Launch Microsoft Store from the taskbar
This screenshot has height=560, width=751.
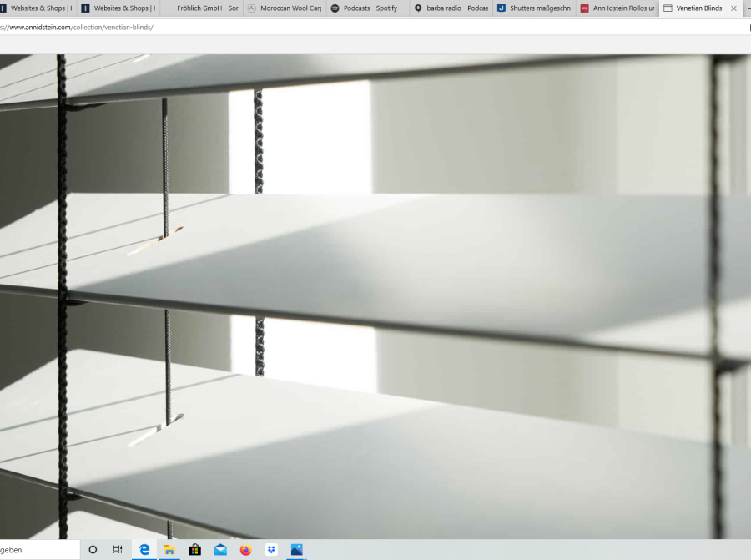pyautogui.click(x=194, y=550)
